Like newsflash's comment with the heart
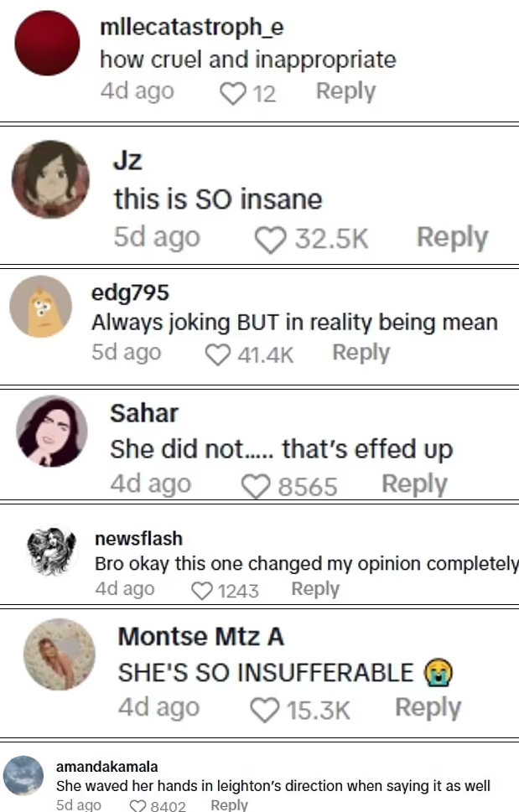Screen dimensions: 519x812 (x=202, y=591)
